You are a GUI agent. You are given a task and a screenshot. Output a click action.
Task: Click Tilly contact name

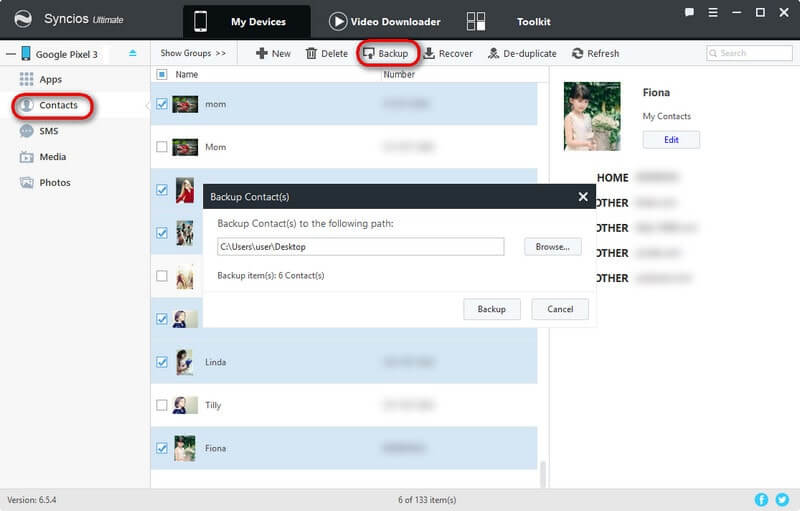tap(213, 405)
